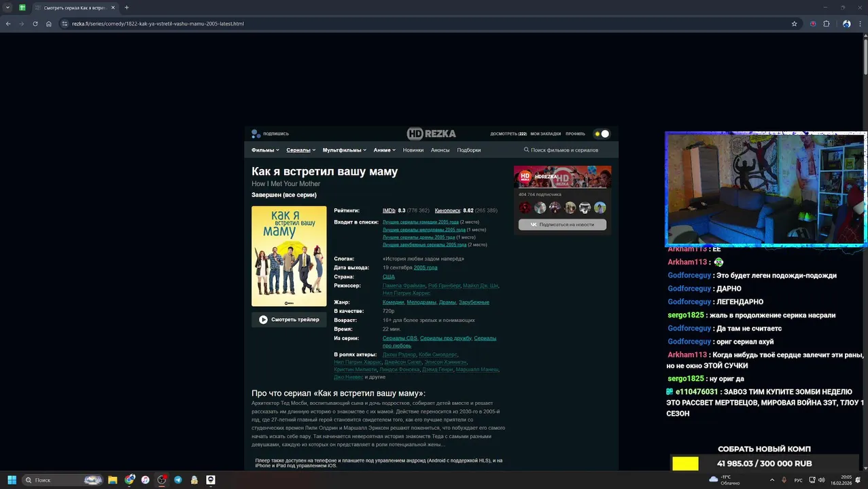Viewport: 868px width, 489px height.
Task: Open Telegram from the taskbar
Action: [x=178, y=480]
